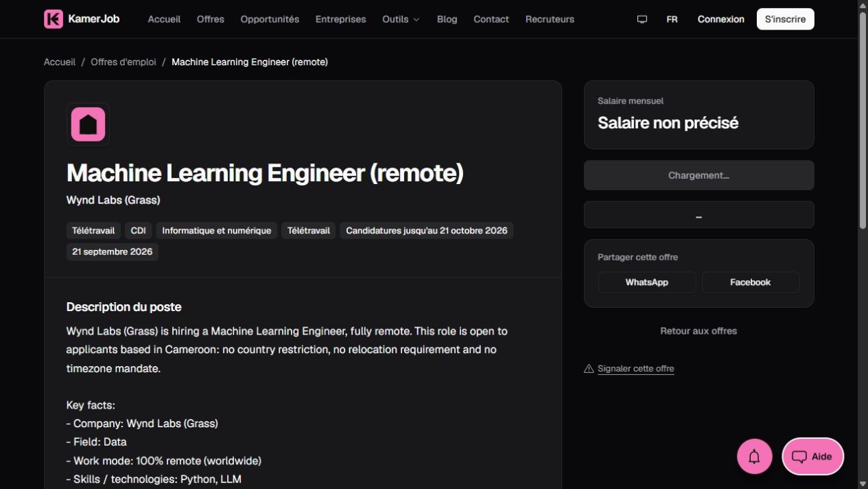Open the Contact page
This screenshot has height=489, width=868.
[x=491, y=19]
